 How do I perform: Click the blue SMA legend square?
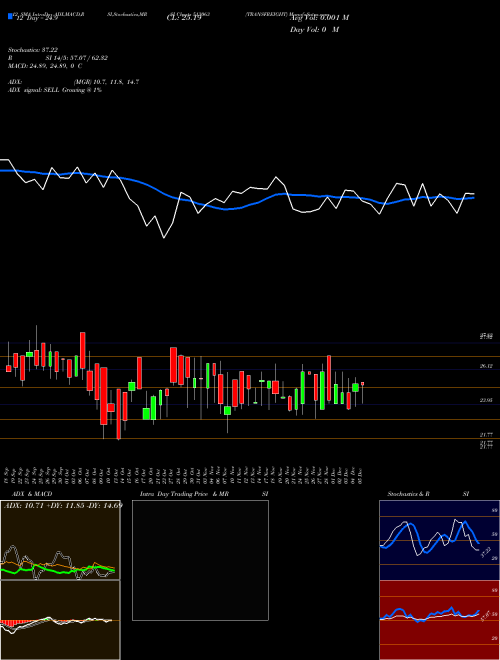pos(10,16)
